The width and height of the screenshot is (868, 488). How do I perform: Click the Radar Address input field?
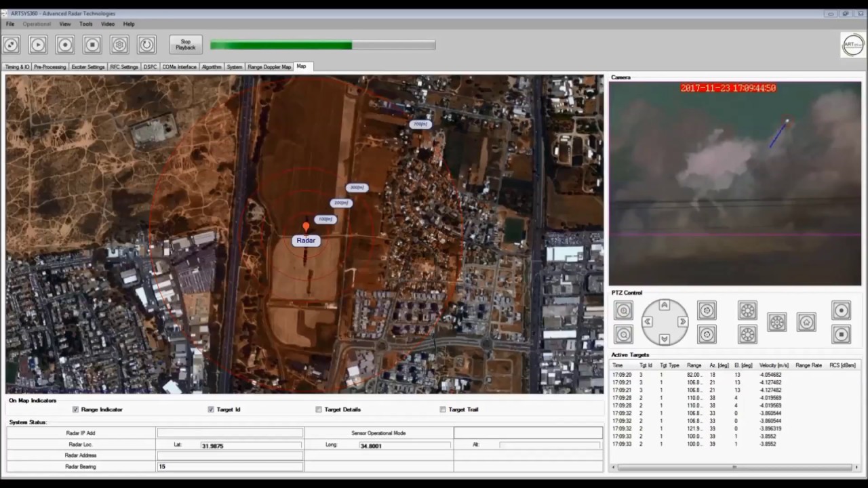(x=230, y=455)
